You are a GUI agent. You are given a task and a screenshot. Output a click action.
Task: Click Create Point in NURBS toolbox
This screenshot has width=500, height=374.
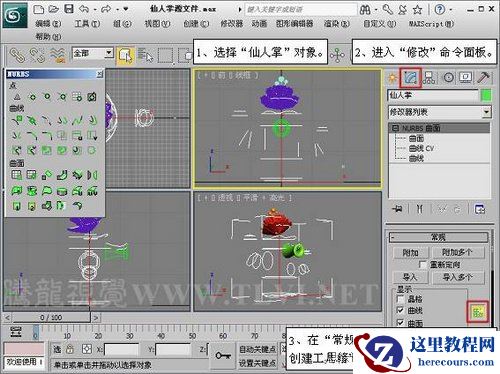click(x=17, y=97)
